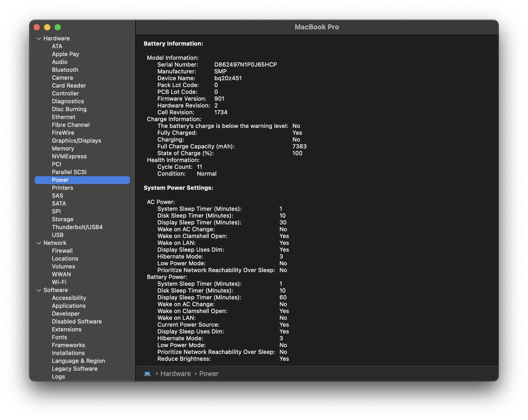This screenshot has width=528, height=420.
Task: Click the System Power Settings heading
Action: (x=178, y=188)
